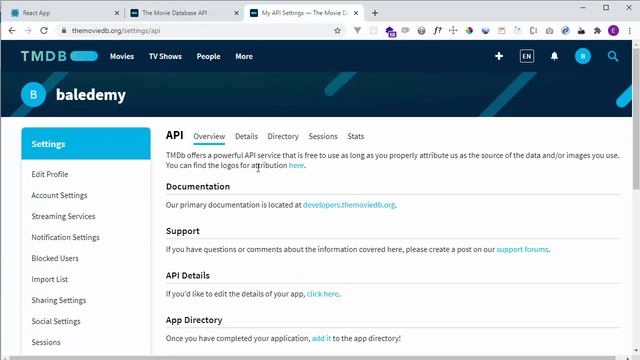Click the 'add it' app directory link
Screen dimensions: 640x360
coord(321,338)
